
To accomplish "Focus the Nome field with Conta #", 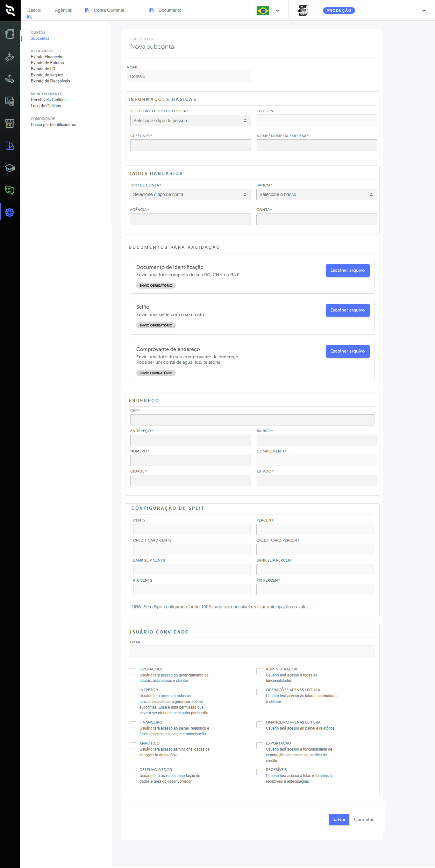I will tap(189, 76).
